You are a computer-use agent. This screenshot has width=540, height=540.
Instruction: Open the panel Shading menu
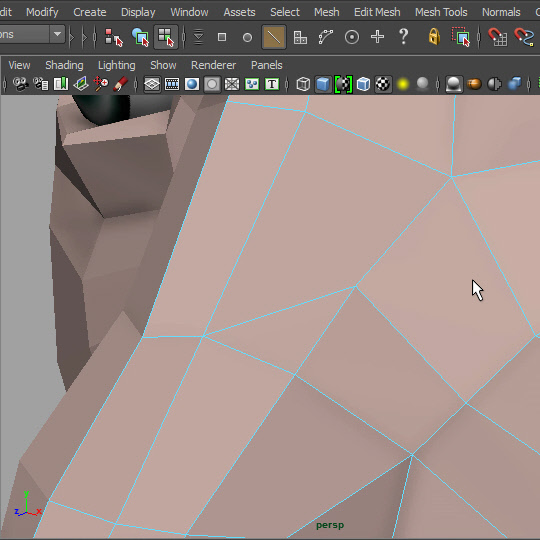tap(64, 65)
